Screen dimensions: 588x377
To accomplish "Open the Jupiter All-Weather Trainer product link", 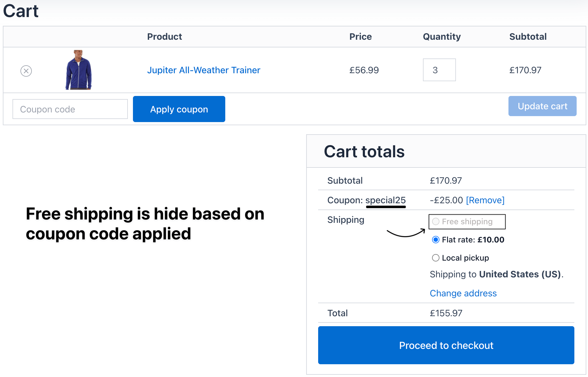I will [x=203, y=70].
